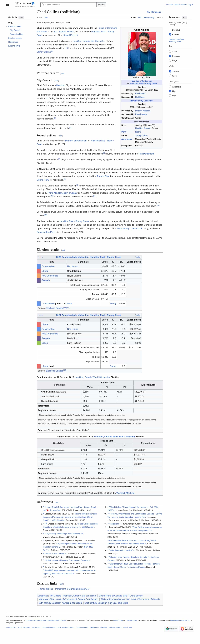Viewport: 200px width, 644px height.
Task: Go to Election results in contents
Action: [15, 38]
